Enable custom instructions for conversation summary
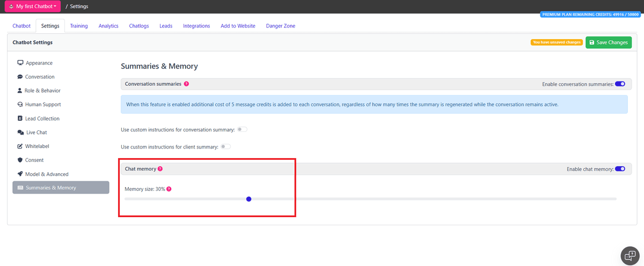Screen dimensions: 644x266 tap(242, 130)
